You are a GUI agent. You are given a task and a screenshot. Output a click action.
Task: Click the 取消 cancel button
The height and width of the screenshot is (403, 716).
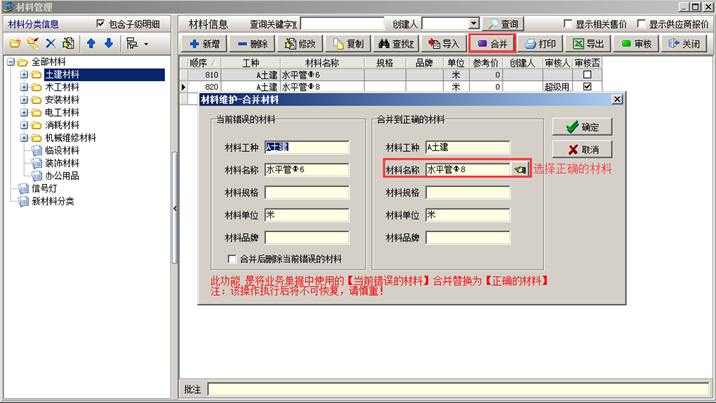point(582,150)
